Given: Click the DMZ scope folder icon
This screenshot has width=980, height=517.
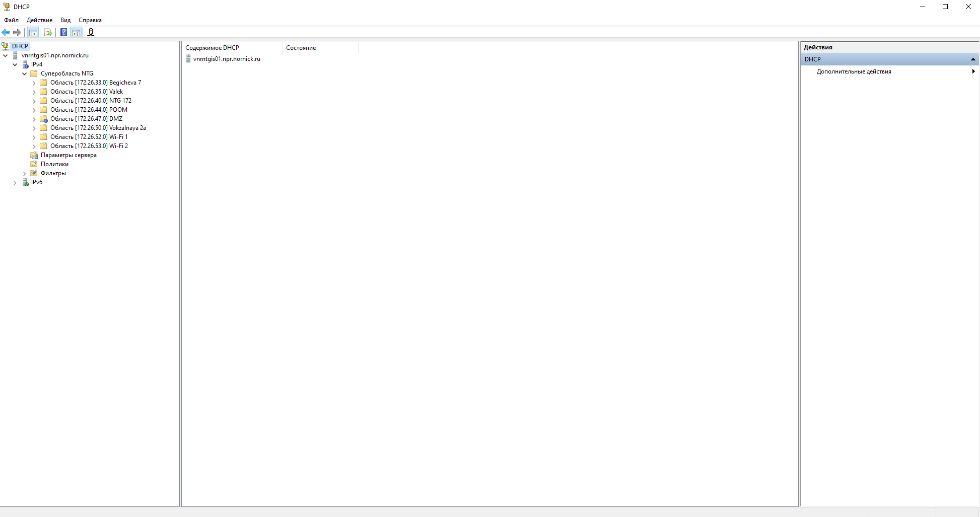Looking at the screenshot, I should tap(44, 119).
